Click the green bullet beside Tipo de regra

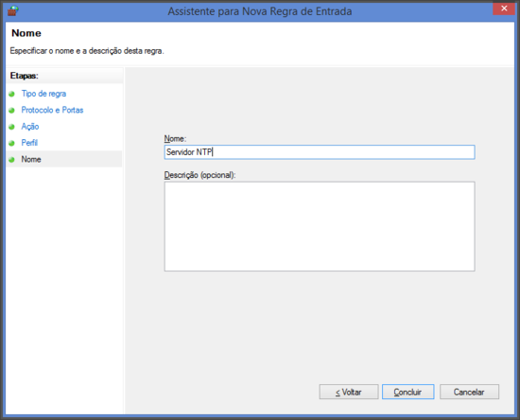click(11, 94)
